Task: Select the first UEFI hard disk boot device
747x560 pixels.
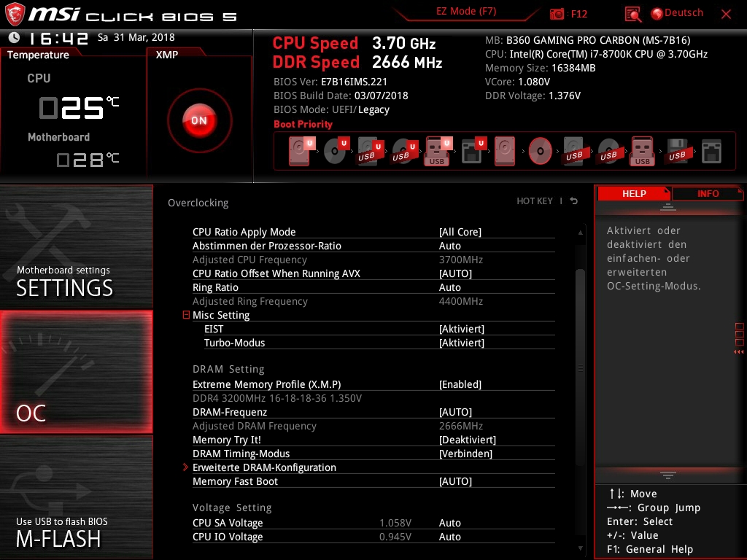Action: tap(301, 151)
